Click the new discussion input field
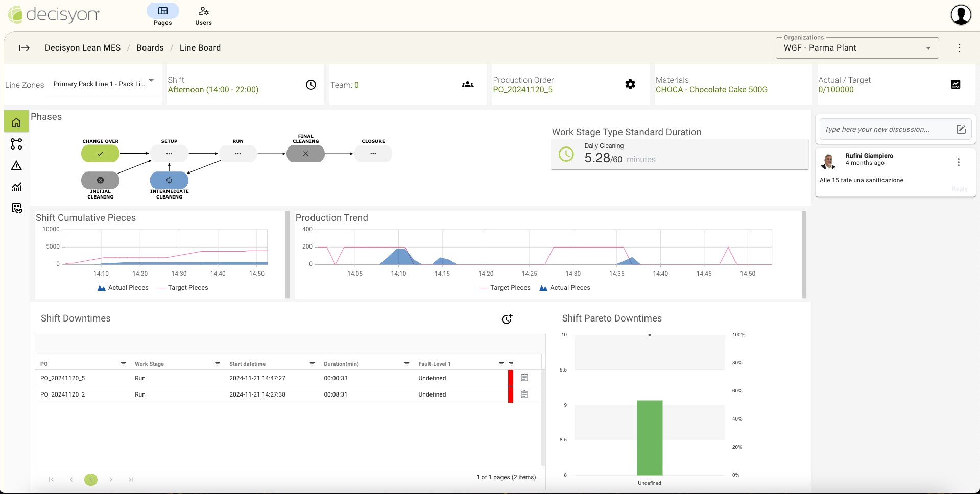This screenshot has height=494, width=980. click(x=887, y=129)
